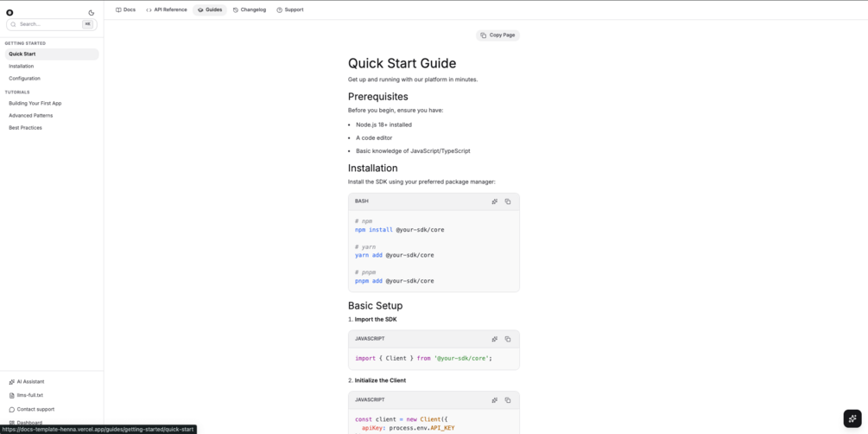The width and height of the screenshot is (868, 434).
Task: Ask AI about the BASH code block
Action: pyautogui.click(x=495, y=201)
